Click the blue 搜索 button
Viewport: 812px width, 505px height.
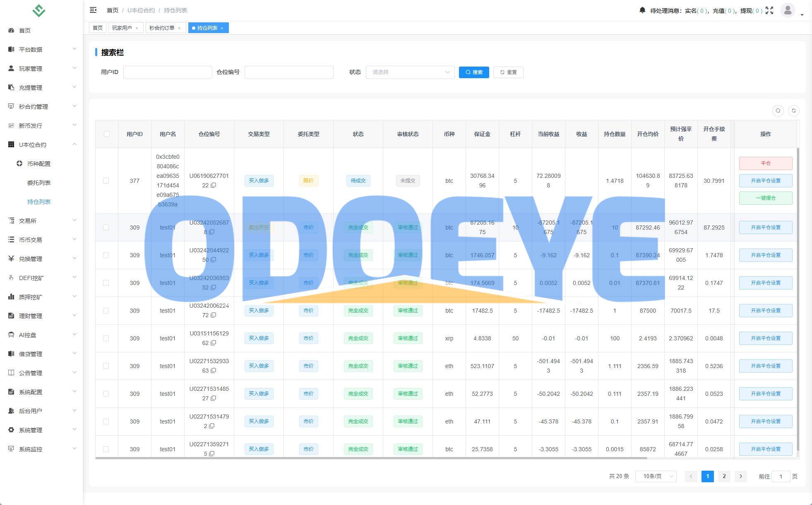pos(474,72)
